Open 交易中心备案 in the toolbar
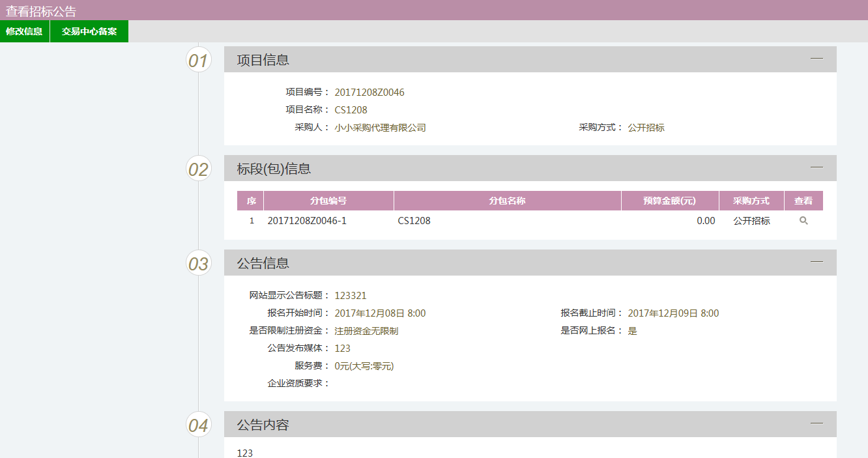This screenshot has width=868, height=458. [89, 31]
